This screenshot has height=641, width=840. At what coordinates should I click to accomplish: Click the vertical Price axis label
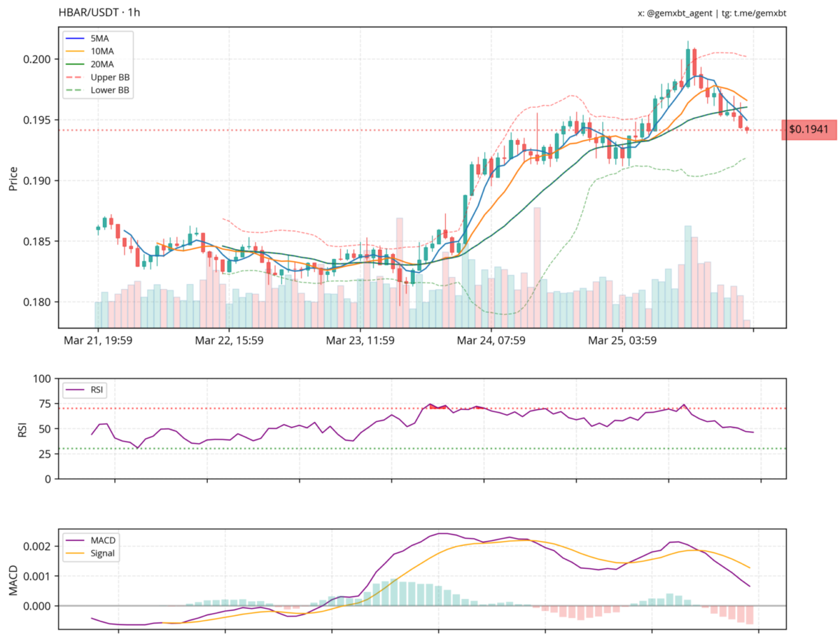[x=13, y=180]
